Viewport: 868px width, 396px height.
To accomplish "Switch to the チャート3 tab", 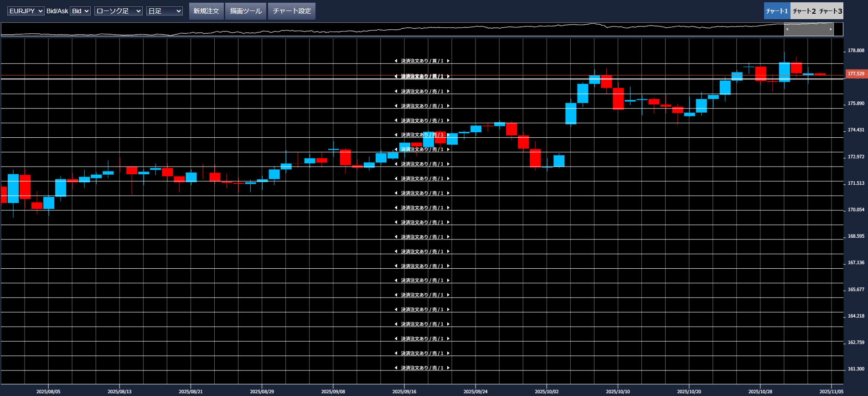I will tap(830, 11).
